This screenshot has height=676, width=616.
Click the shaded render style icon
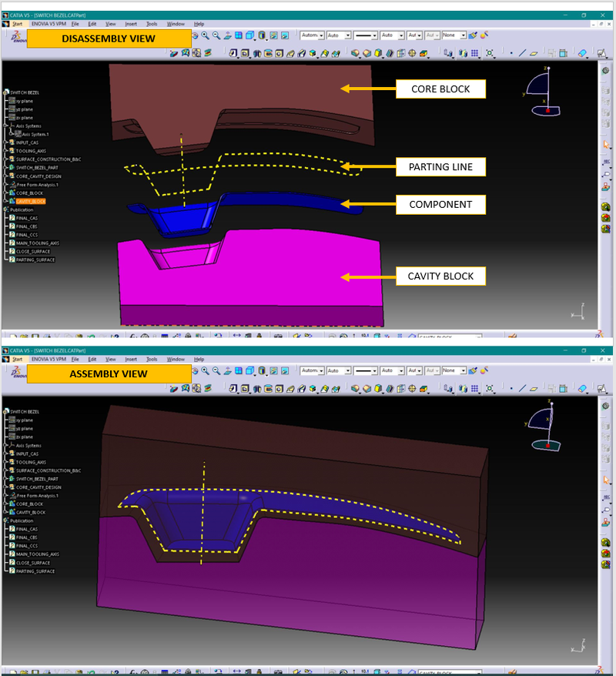[262, 35]
